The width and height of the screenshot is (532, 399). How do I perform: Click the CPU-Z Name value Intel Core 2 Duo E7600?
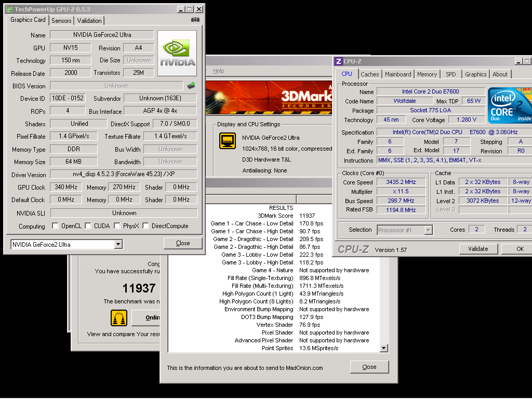click(431, 91)
